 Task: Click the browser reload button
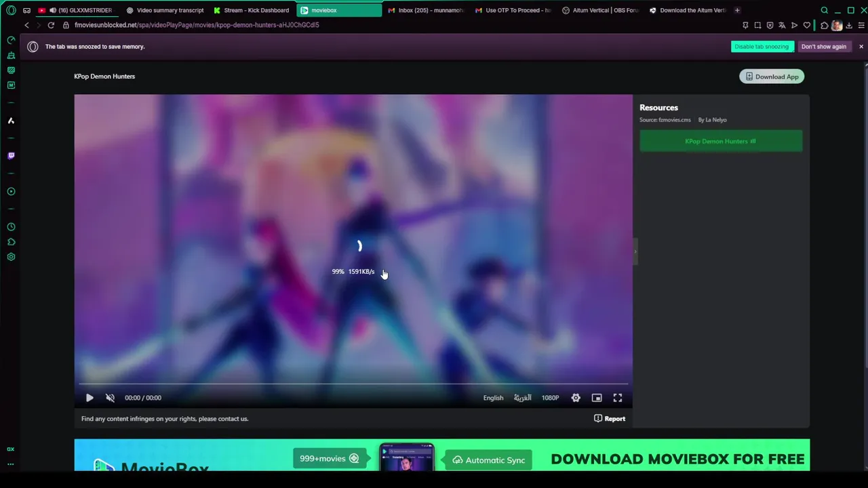click(51, 25)
